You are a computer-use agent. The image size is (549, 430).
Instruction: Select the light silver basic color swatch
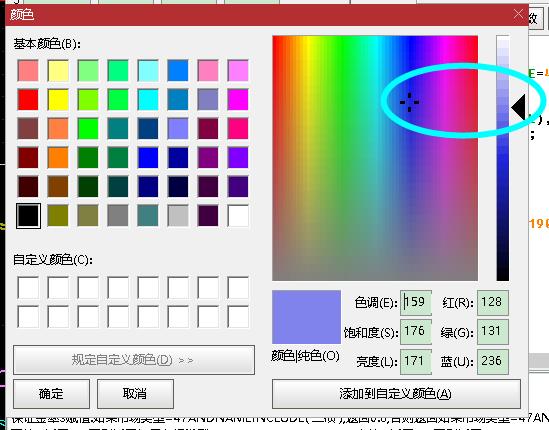pyautogui.click(x=178, y=216)
